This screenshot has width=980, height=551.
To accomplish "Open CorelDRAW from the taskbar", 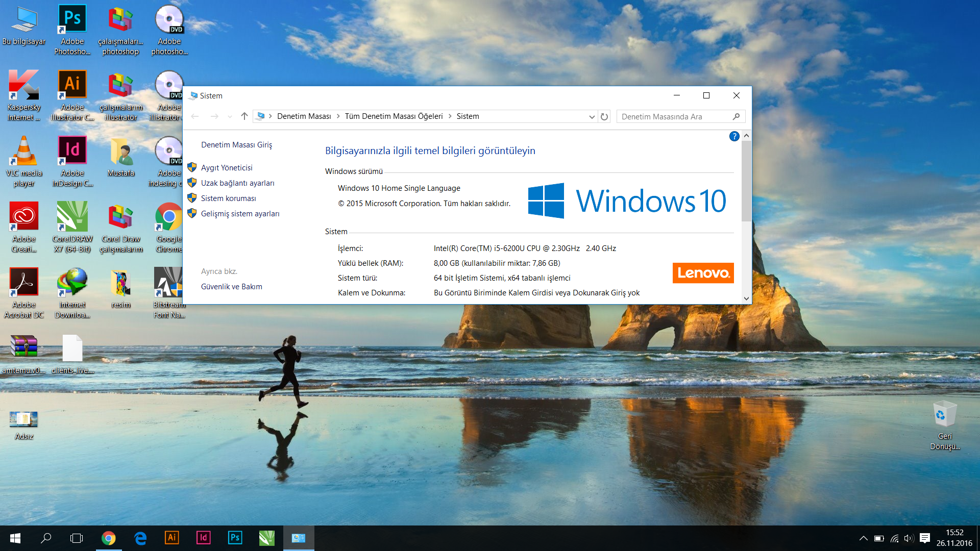I will (x=266, y=538).
